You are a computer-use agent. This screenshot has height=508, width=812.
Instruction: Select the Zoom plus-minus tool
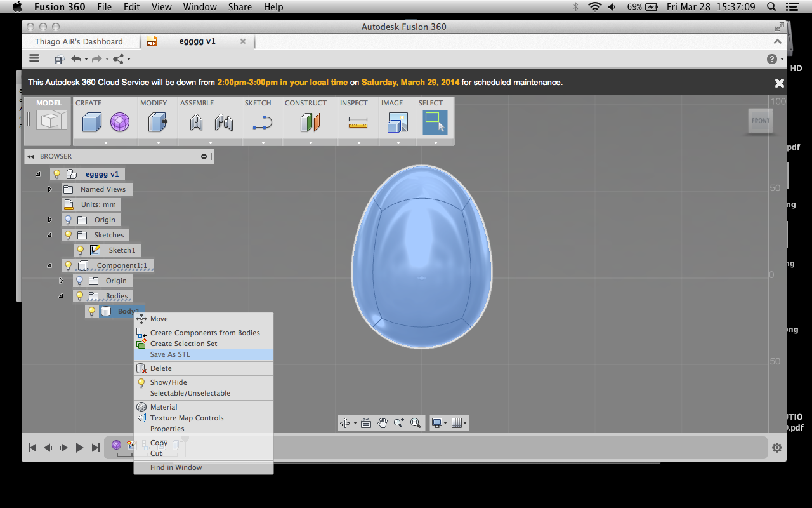pyautogui.click(x=399, y=423)
